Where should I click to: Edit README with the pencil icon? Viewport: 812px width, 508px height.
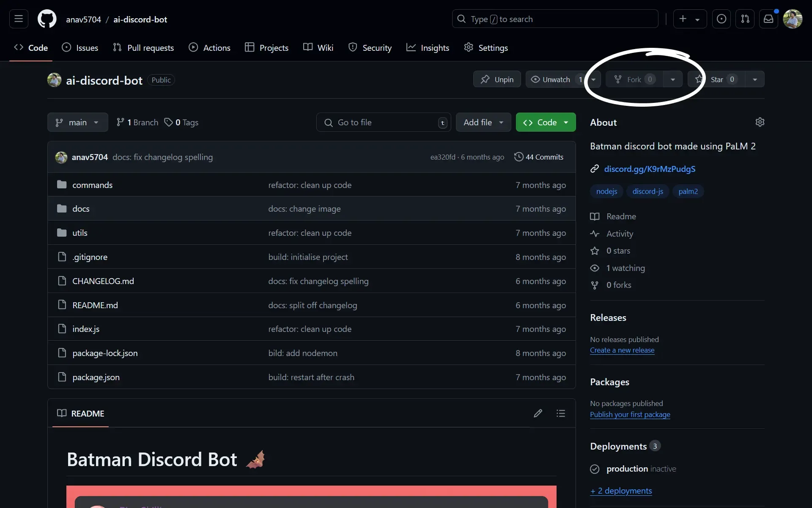[x=538, y=413]
